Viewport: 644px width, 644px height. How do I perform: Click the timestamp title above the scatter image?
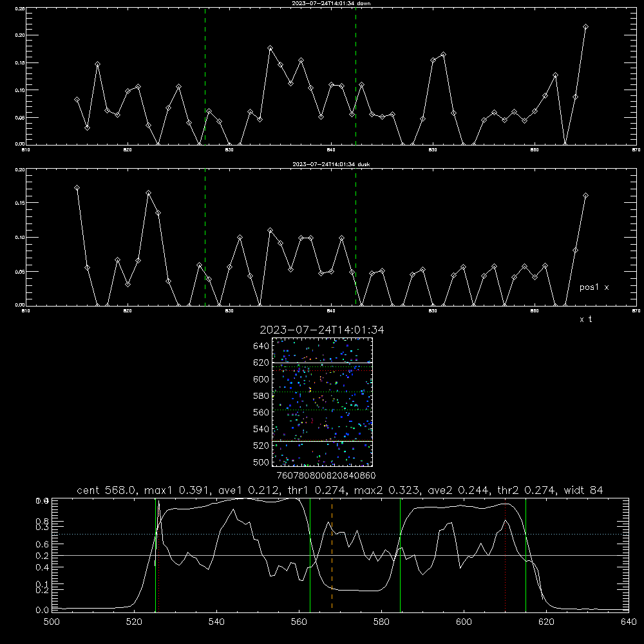coord(322,330)
